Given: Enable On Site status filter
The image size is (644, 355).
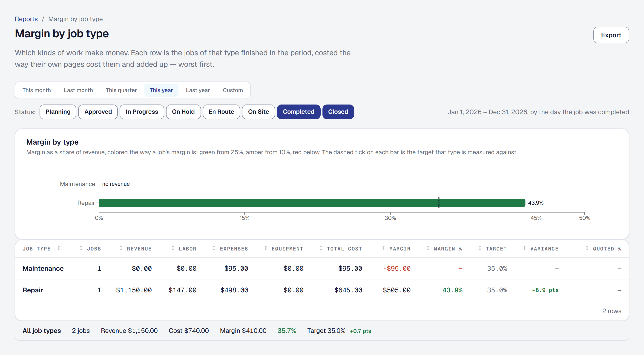Looking at the screenshot, I should point(259,112).
